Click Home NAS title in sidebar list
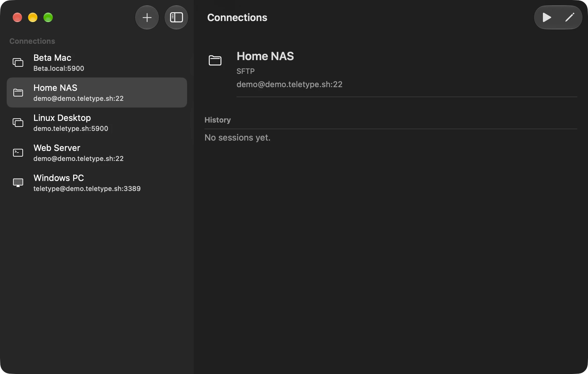The width and height of the screenshot is (588, 374). [x=55, y=88]
